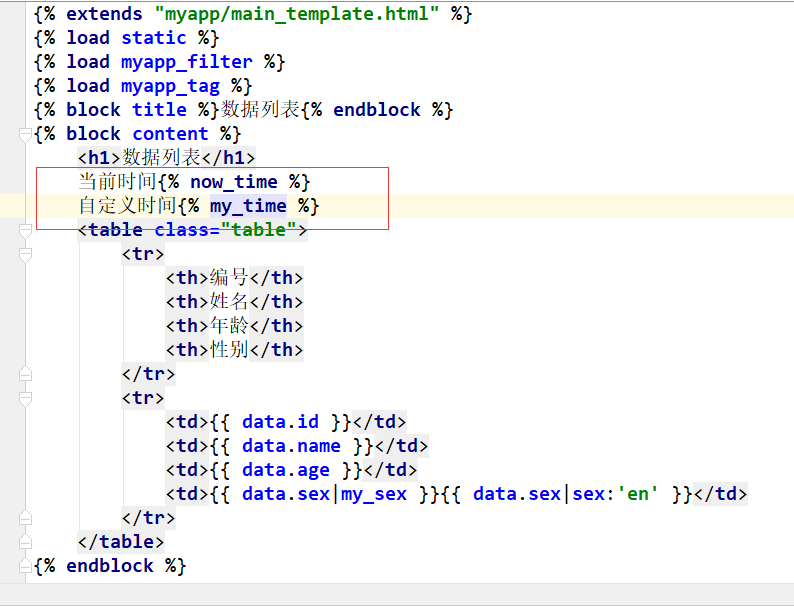Click the 年龄 table header line
The height and width of the screenshot is (606, 794).
[234, 326]
